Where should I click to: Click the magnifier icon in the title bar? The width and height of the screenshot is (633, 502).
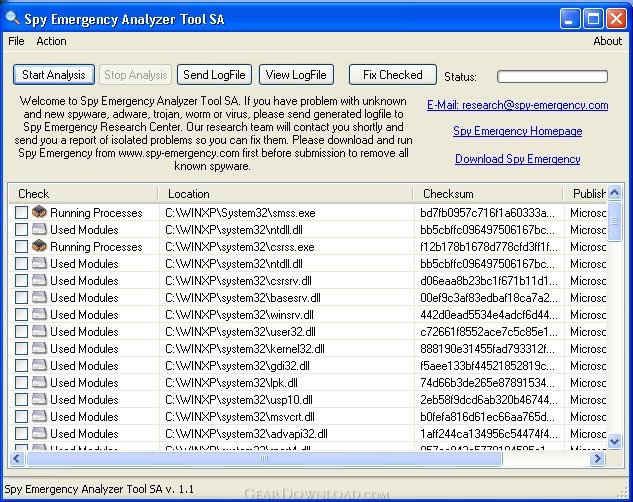(x=12, y=18)
